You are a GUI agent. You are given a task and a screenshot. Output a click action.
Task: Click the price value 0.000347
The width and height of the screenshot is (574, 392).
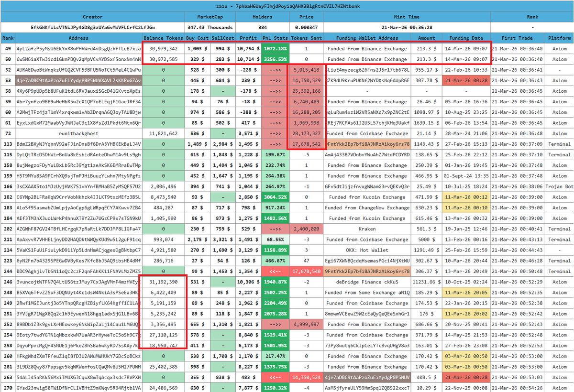(x=306, y=28)
